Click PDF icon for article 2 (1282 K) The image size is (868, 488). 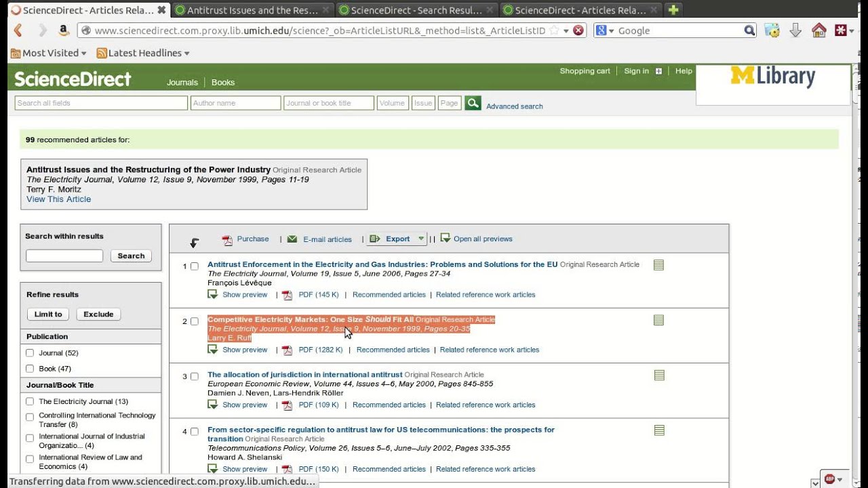pyautogui.click(x=287, y=350)
